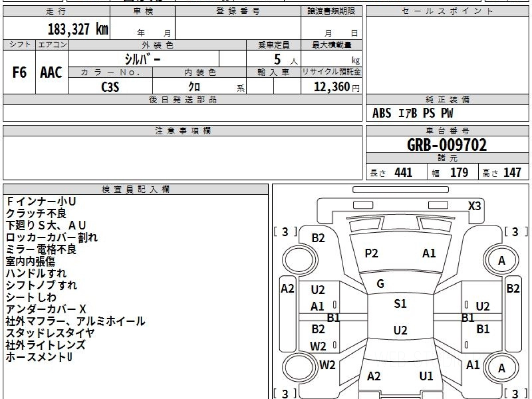This screenshot has height=399, width=532.
Task: Select the note ハンドルすれ
Action: click(x=36, y=274)
